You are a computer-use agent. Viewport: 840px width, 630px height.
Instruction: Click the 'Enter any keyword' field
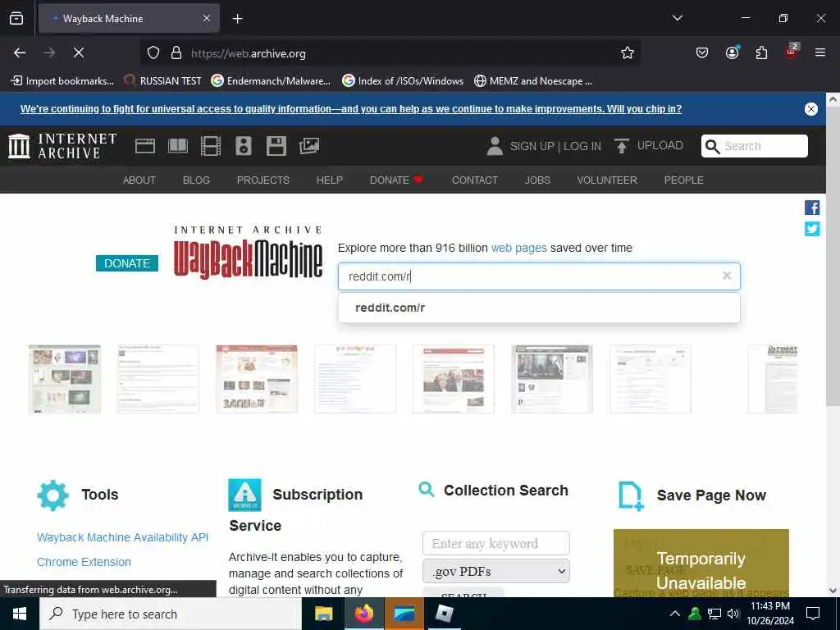coord(496,543)
